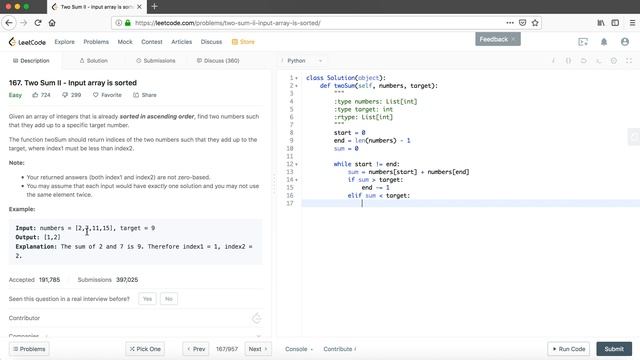Image resolution: width=640 pixels, height=360 pixels.
Task: Collapse the if block fold at line 14
Action: click(296, 180)
